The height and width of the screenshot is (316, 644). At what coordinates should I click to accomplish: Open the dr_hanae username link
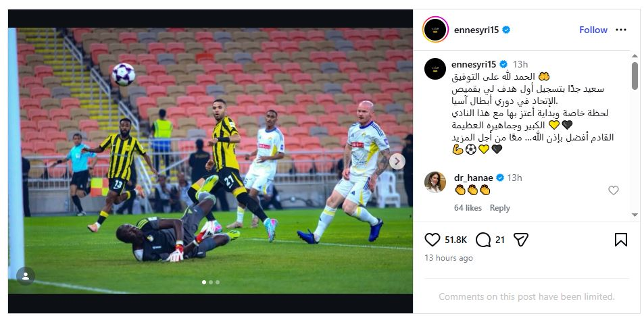[473, 178]
